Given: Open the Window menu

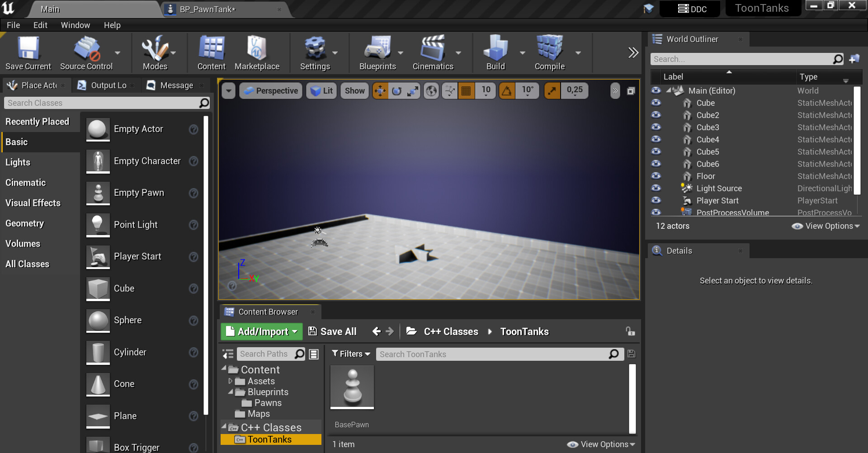Looking at the screenshot, I should coord(75,25).
